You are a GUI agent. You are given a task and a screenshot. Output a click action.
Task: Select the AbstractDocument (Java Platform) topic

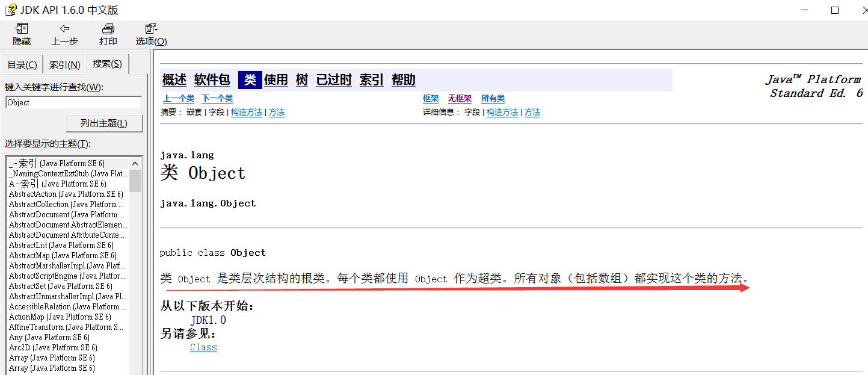(67, 214)
